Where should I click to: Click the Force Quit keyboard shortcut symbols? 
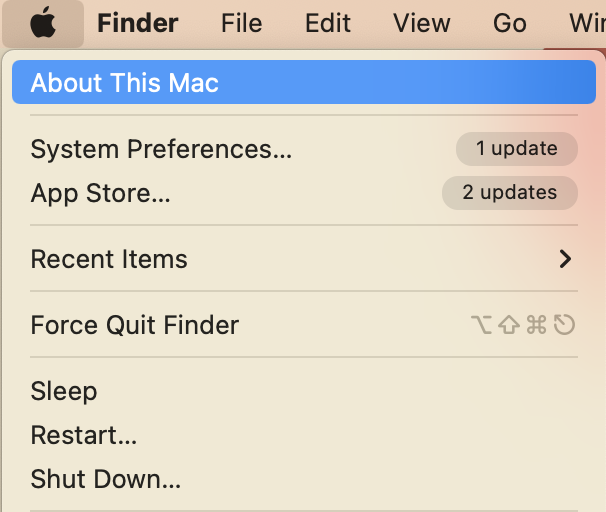[x=522, y=325]
